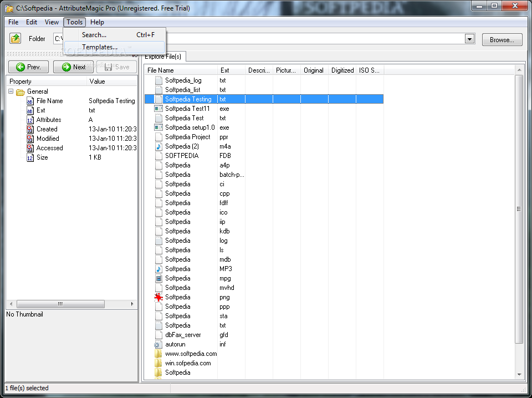Click the Save button
Viewport: 532px width, 398px height.
point(117,67)
